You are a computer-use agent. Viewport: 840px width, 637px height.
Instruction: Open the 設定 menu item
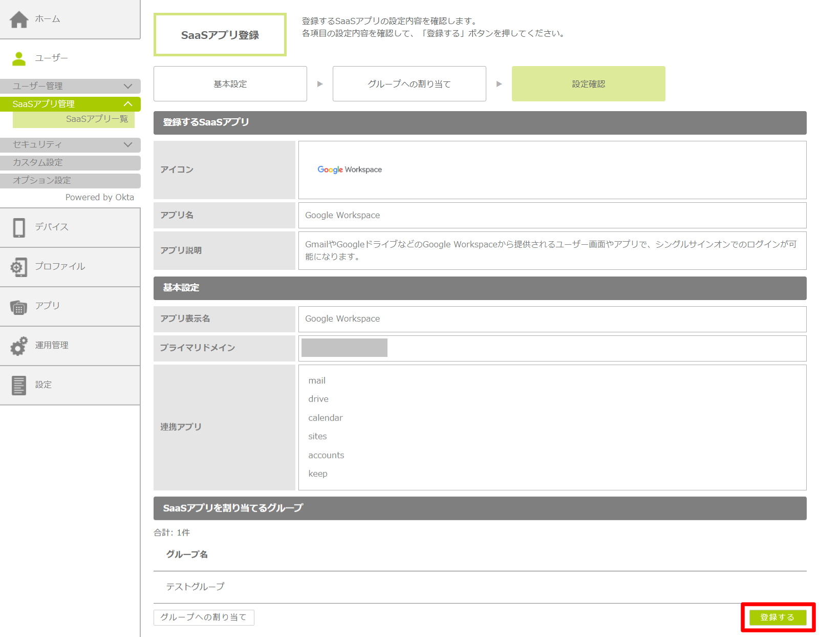(70, 385)
